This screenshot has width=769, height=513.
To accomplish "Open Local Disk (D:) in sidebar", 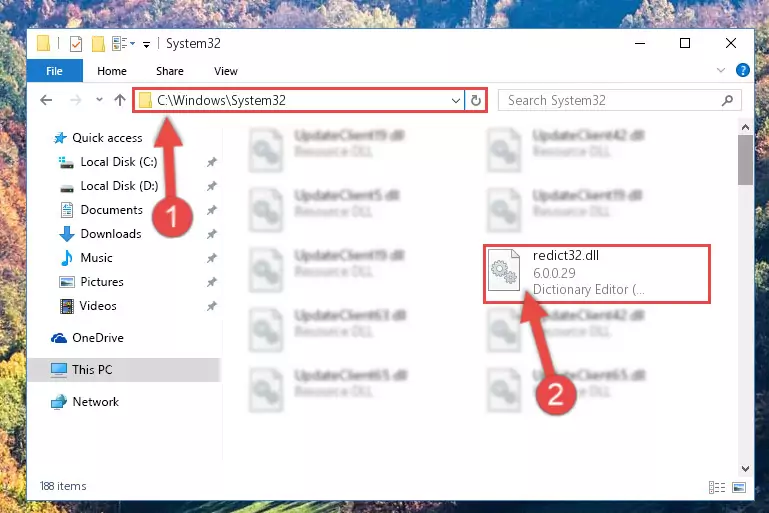I will 119,186.
